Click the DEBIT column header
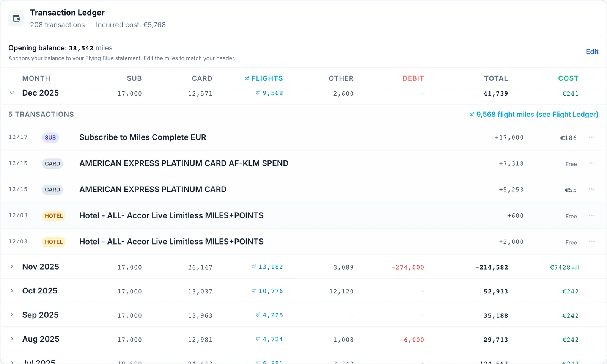This screenshot has height=364, width=607. coord(413,78)
